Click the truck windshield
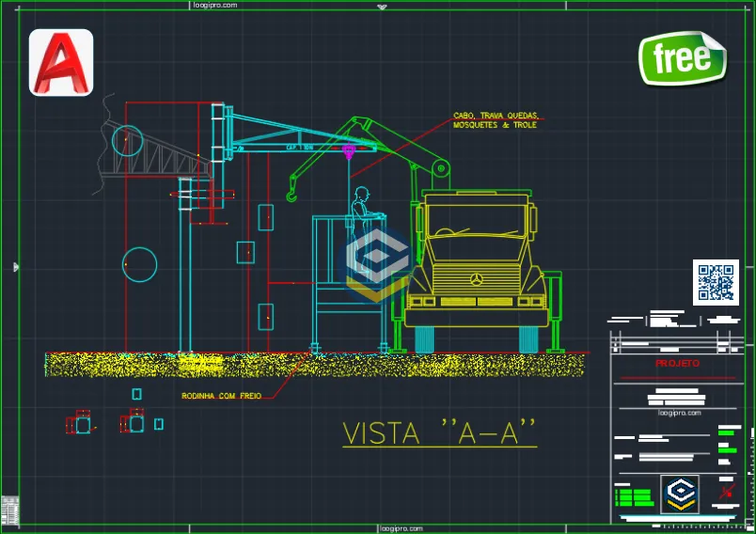The width and height of the screenshot is (756, 534). (476, 224)
